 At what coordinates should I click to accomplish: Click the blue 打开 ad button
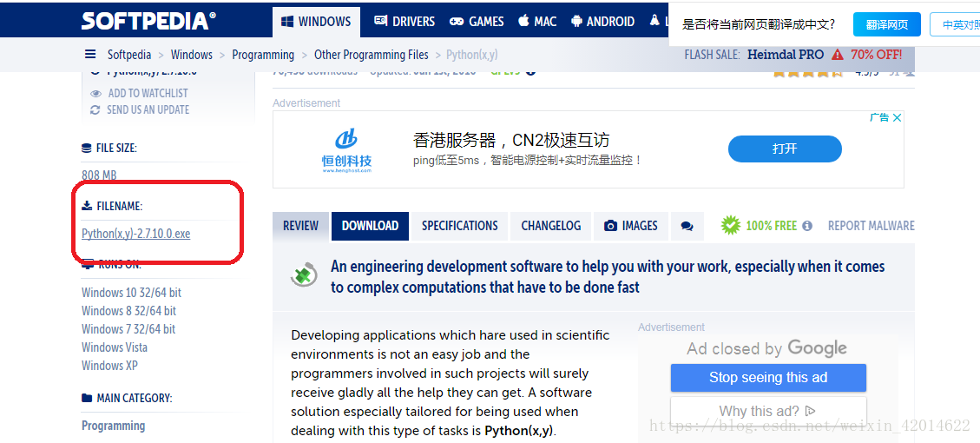(785, 149)
